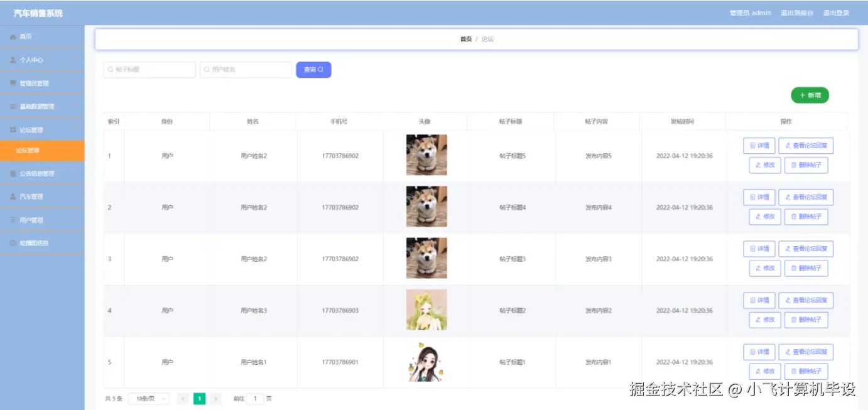Open 详情 for 帖子标题2
Viewport: 868px width, 410px height.
click(x=759, y=300)
